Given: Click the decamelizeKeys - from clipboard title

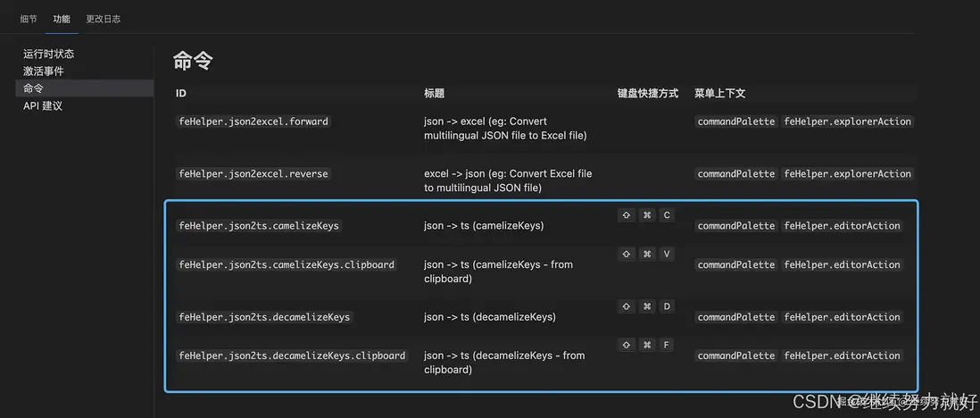Looking at the screenshot, I should tap(504, 363).
